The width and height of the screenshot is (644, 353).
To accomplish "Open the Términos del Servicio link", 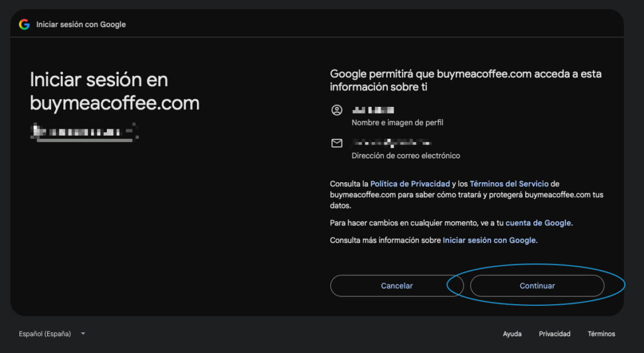I will [x=509, y=183].
